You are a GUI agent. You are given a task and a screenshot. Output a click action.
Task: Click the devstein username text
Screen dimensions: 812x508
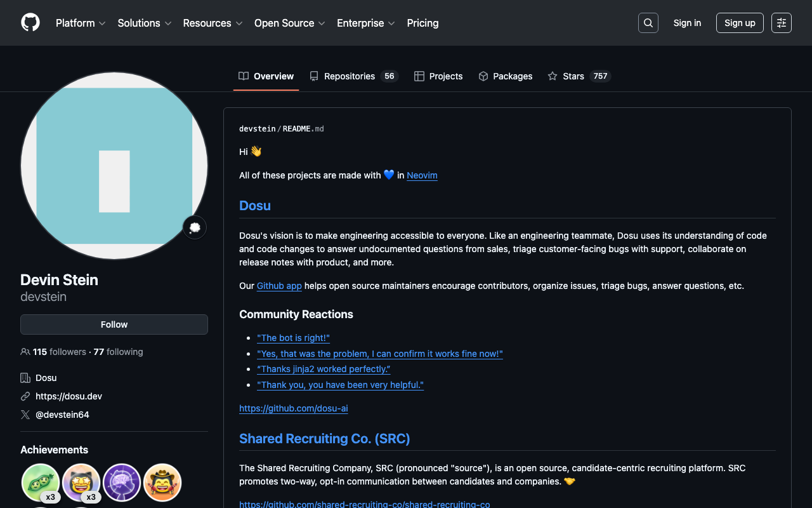tap(43, 297)
